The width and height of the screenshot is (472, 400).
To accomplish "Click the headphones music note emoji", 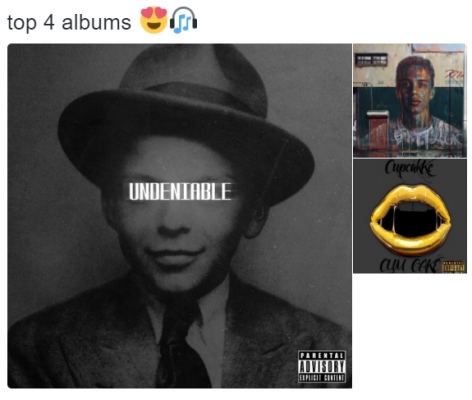I will pos(184,20).
